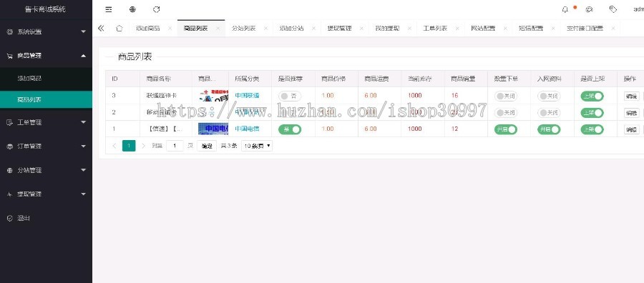The height and width of the screenshot is (283, 644).
Task: Collapse the sidebar with the hamburger icon
Action: tap(109, 9)
